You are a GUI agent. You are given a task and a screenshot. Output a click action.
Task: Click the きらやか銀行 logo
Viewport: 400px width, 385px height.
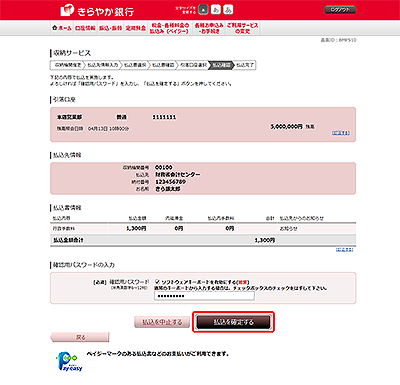pyautogui.click(x=97, y=11)
